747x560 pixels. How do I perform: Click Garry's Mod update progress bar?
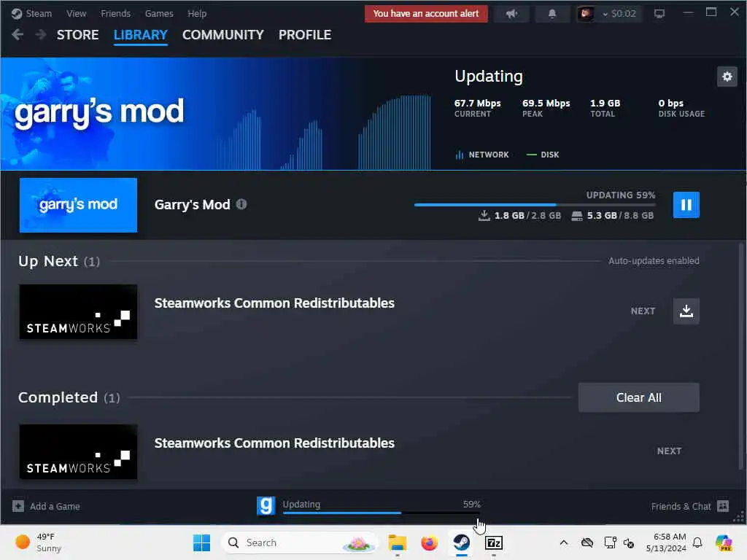[535, 205]
